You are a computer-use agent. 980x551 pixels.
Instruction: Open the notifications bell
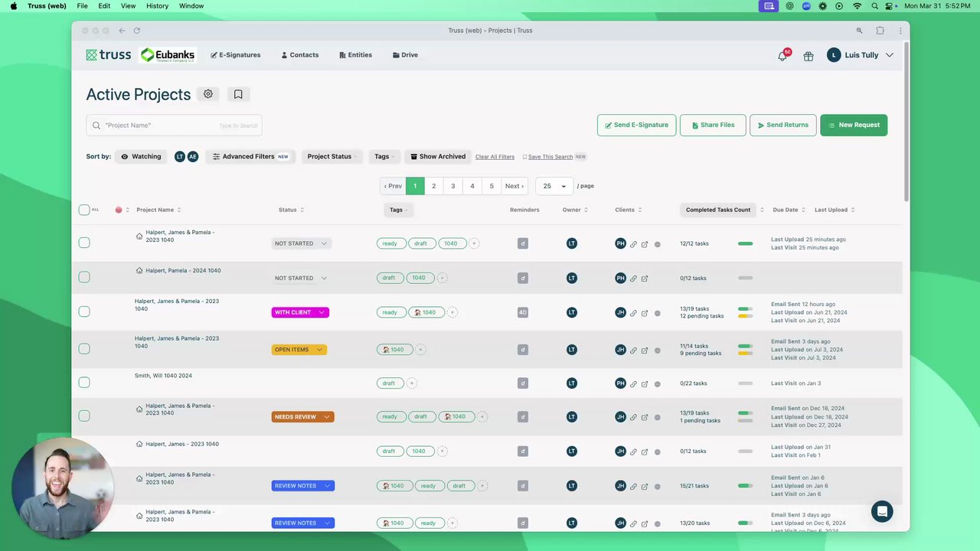click(782, 56)
